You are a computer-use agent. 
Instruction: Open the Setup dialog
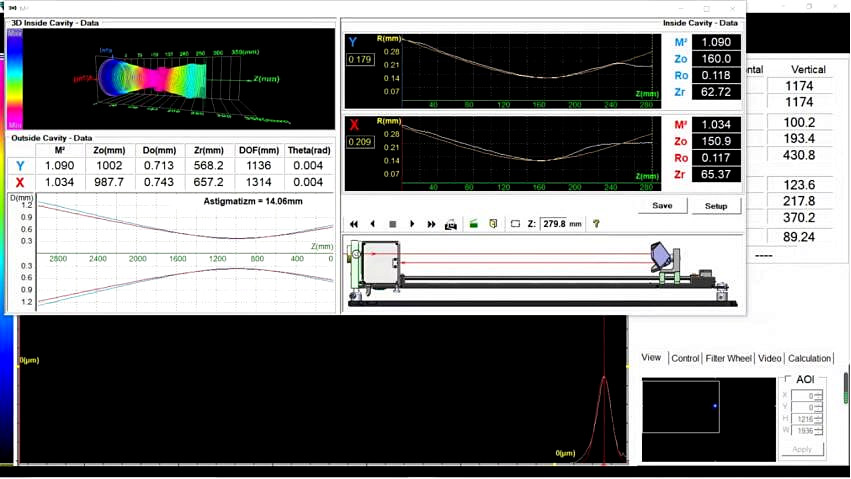click(x=716, y=205)
